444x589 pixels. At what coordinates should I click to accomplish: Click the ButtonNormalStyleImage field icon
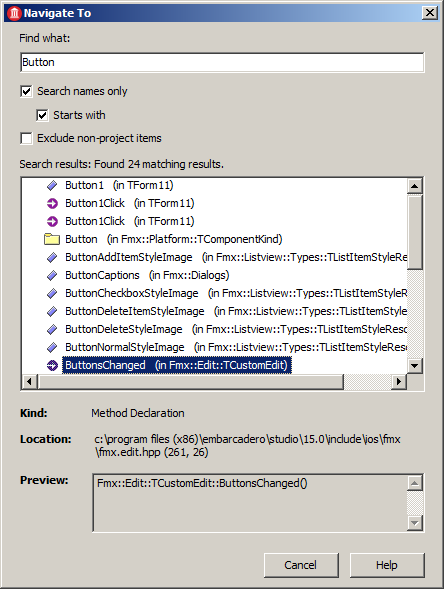pos(52,347)
